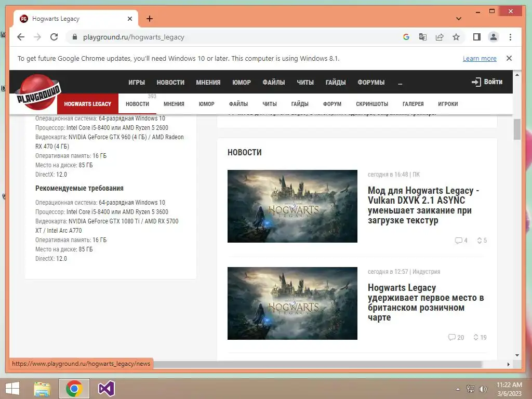Open Мод для Hogwarts Legacy Vulkan DXVK headline
The image size is (532, 399).
coord(423,205)
